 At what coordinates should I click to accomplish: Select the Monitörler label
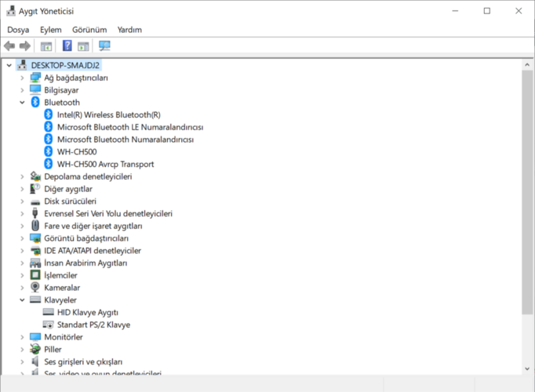coord(64,337)
